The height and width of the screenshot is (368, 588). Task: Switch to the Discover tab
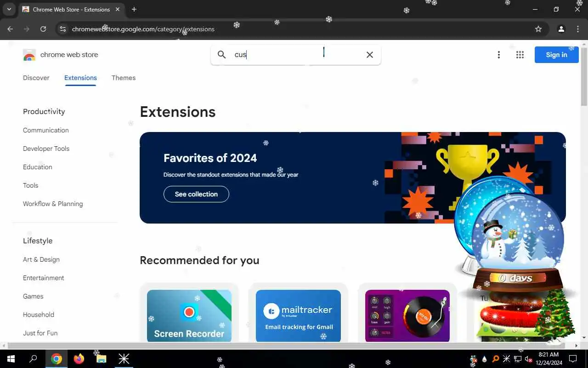click(x=36, y=78)
